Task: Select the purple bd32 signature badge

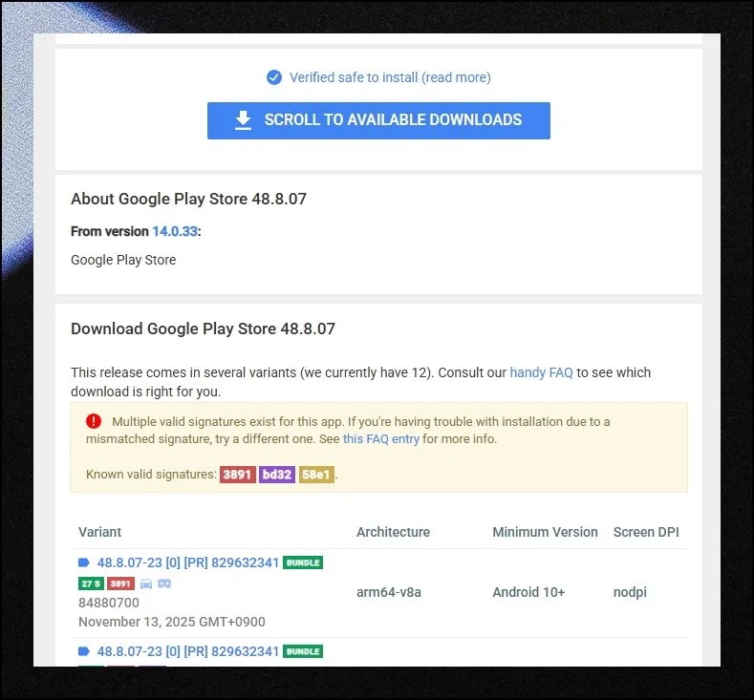Action: tap(277, 475)
